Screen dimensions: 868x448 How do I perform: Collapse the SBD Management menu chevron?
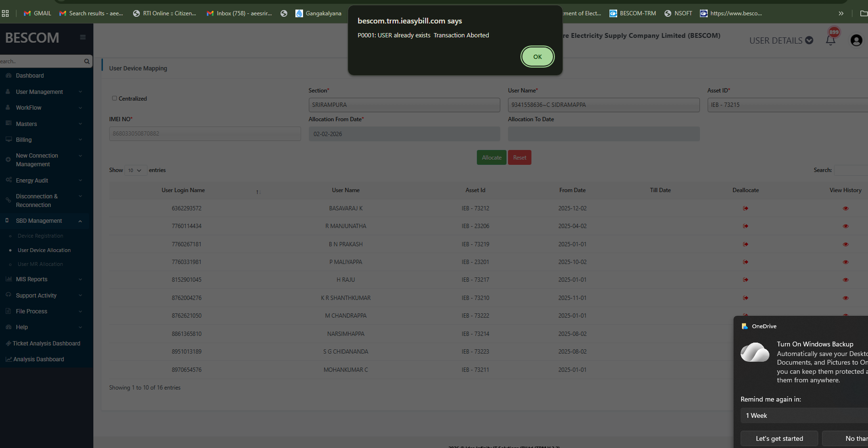tap(80, 221)
